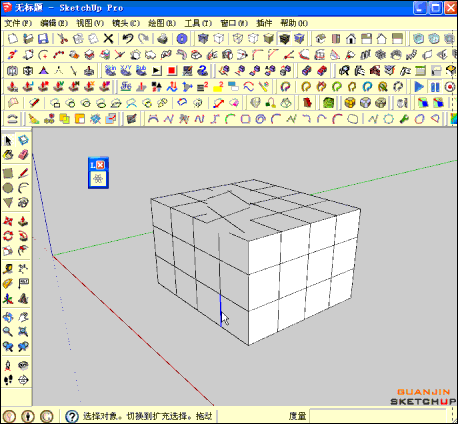The width and height of the screenshot is (458, 424).
Task: Click the Open file folder icon
Action: point(28,39)
